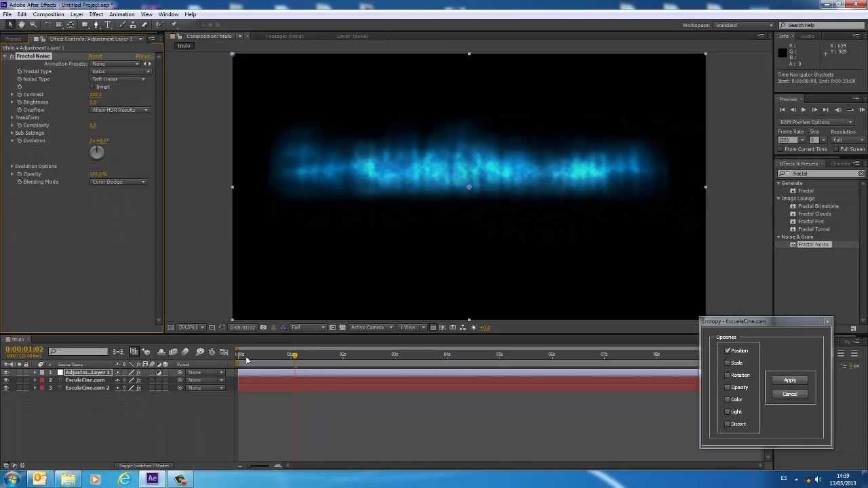
Task: Open the File menu
Action: tap(7, 14)
